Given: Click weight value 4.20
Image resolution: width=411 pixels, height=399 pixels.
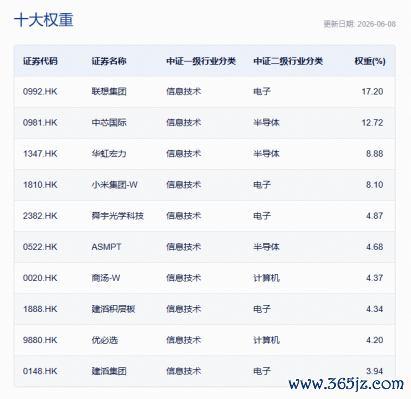Looking at the screenshot, I should [375, 340].
